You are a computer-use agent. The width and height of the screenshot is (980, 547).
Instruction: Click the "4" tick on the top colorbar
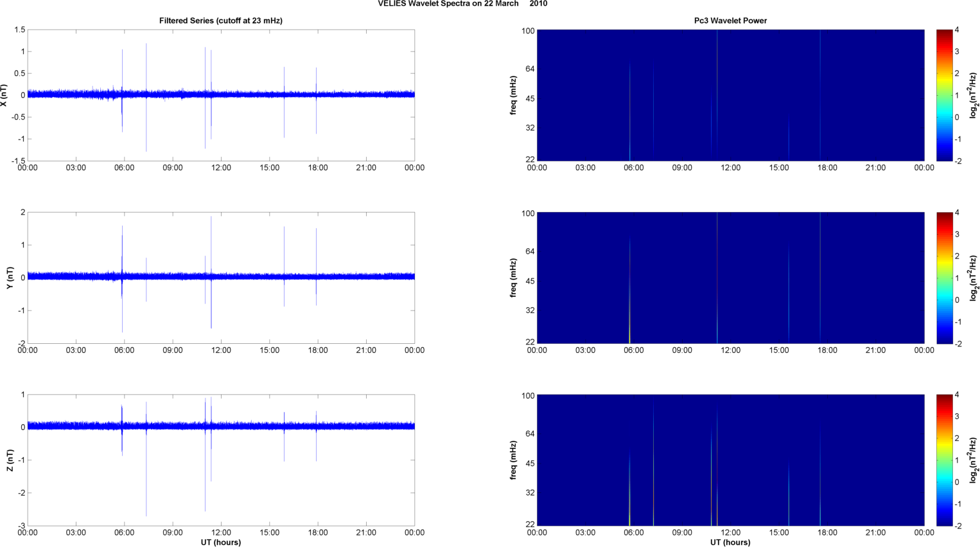pos(958,30)
